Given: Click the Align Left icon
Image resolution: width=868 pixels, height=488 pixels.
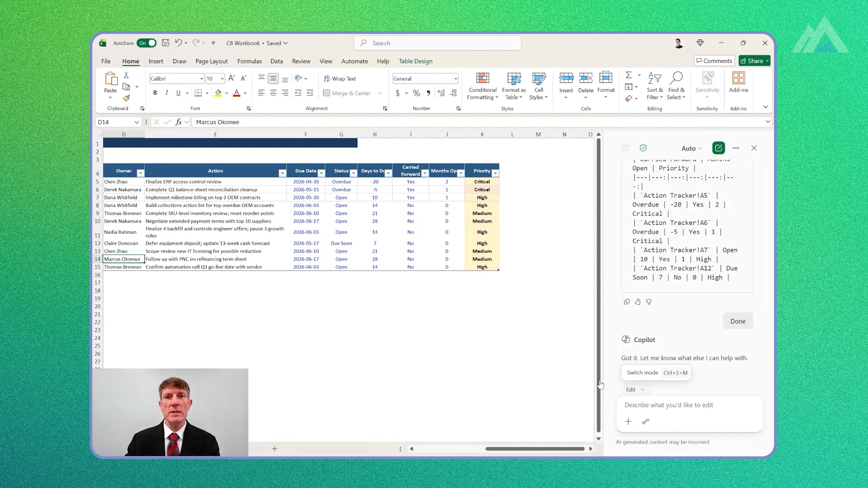Looking at the screenshot, I should click(x=261, y=93).
